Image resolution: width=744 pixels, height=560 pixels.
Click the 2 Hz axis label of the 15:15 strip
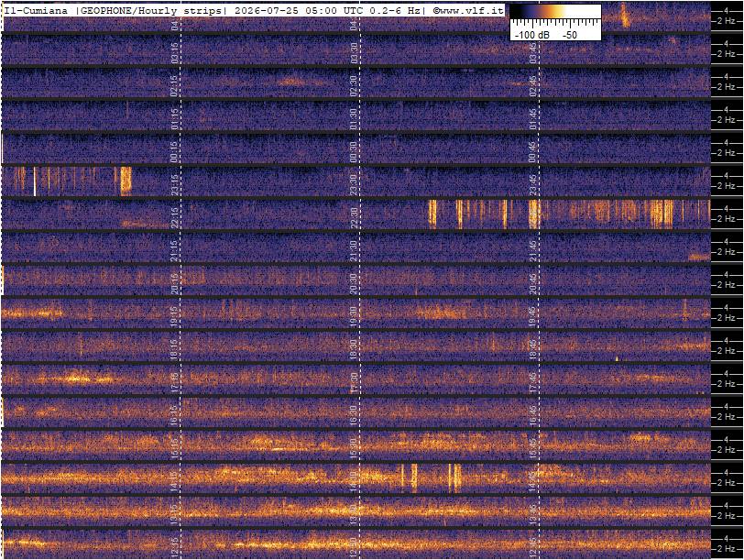click(x=726, y=450)
